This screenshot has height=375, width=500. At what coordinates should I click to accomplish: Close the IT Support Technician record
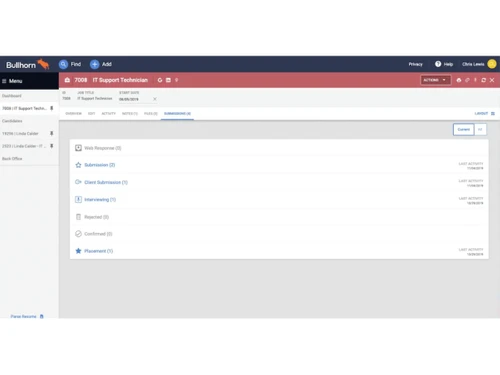click(492, 80)
